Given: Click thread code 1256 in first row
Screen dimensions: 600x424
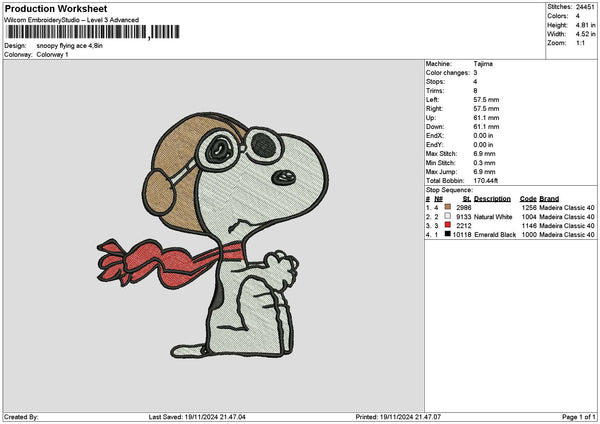Looking at the screenshot, I should tap(529, 208).
